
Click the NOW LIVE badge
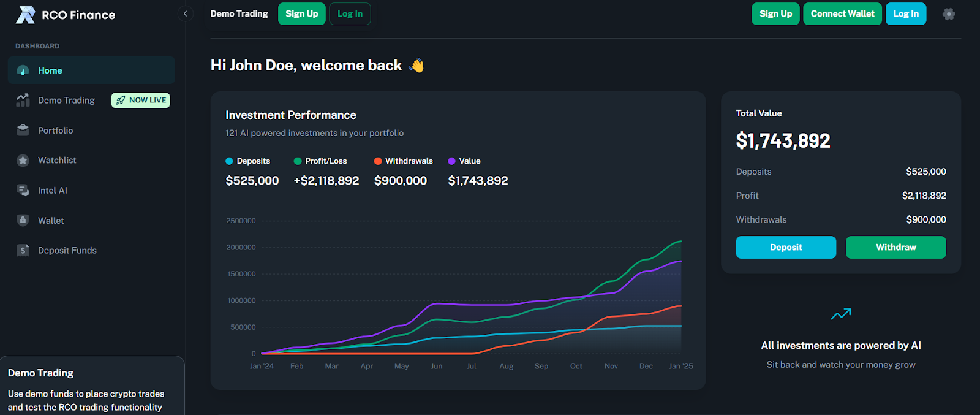point(141,100)
